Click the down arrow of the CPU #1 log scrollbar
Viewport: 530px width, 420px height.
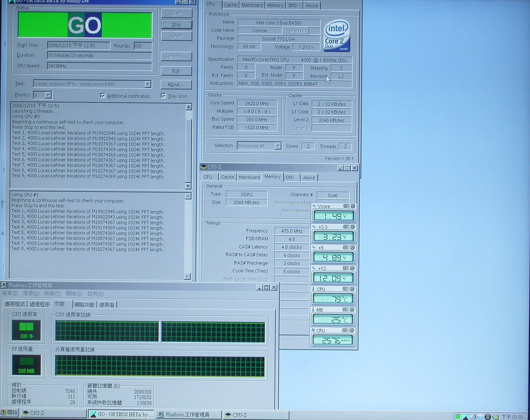pyautogui.click(x=188, y=276)
